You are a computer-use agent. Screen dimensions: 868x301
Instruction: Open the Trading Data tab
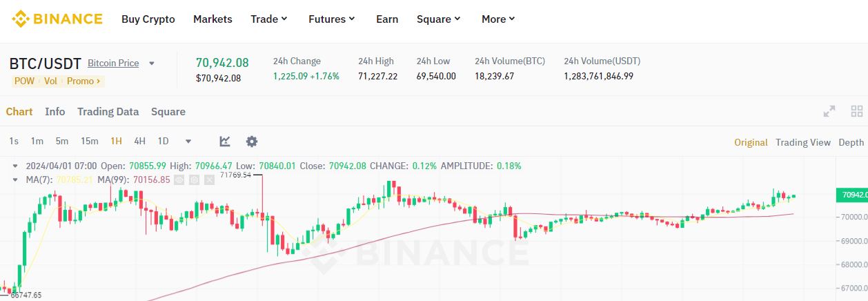108,111
